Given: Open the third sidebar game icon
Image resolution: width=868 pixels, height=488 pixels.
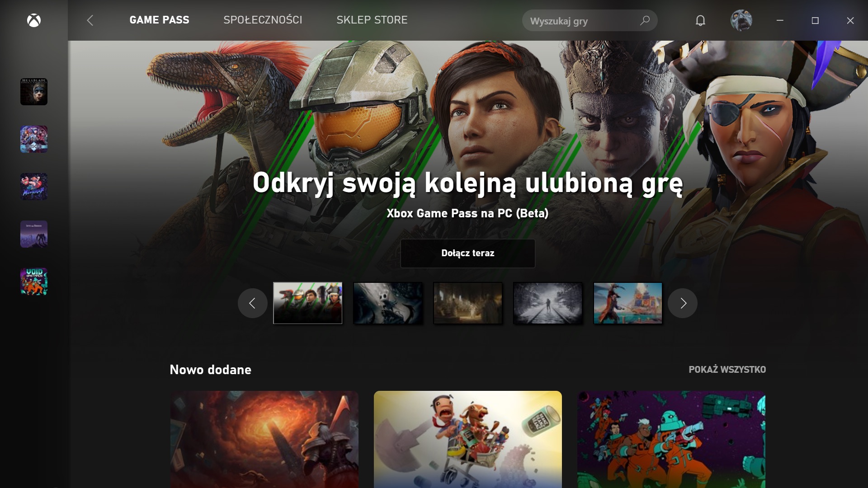Looking at the screenshot, I should pos(34,187).
